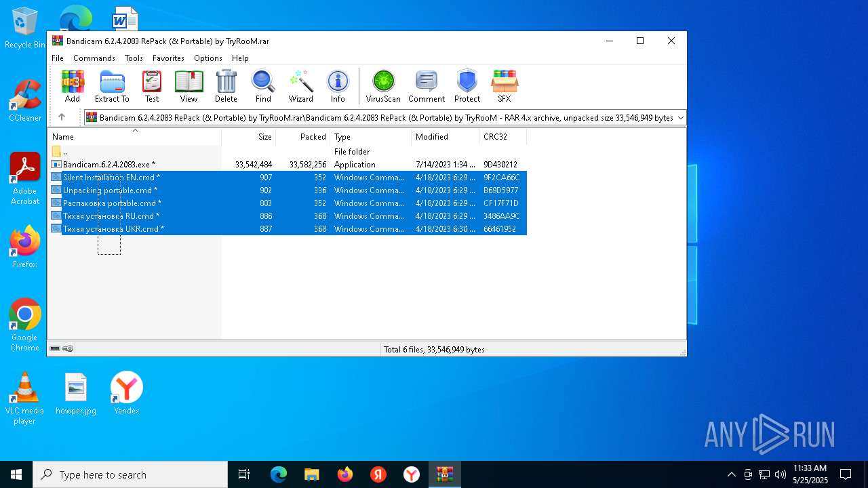
Task: Open CCleaner desktop shortcut
Action: tap(25, 100)
